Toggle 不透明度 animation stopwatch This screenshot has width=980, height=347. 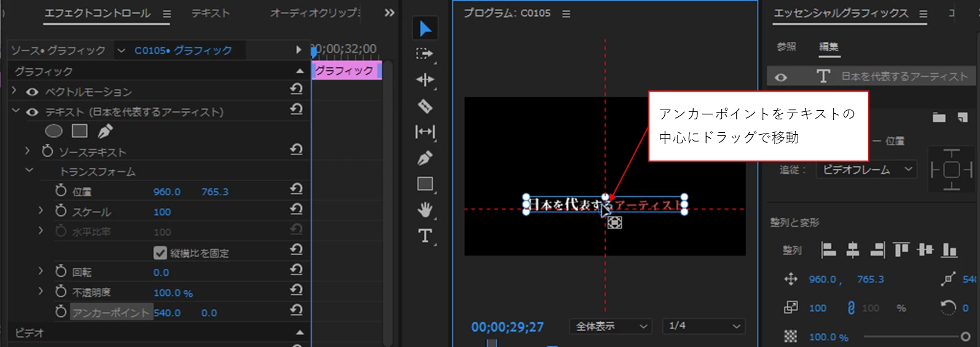pyautogui.click(x=60, y=291)
